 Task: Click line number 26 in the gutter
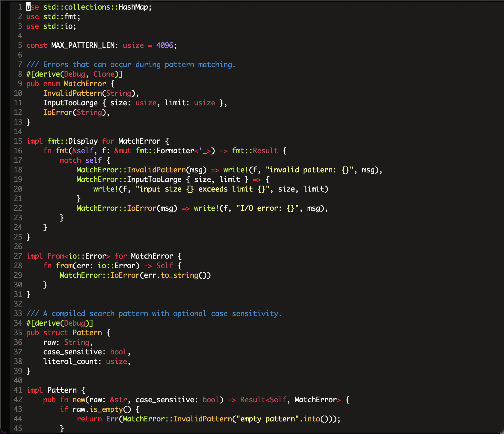coord(18,246)
